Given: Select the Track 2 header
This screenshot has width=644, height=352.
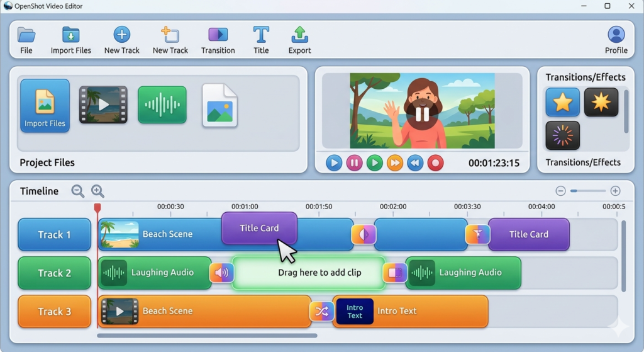Looking at the screenshot, I should tap(54, 273).
